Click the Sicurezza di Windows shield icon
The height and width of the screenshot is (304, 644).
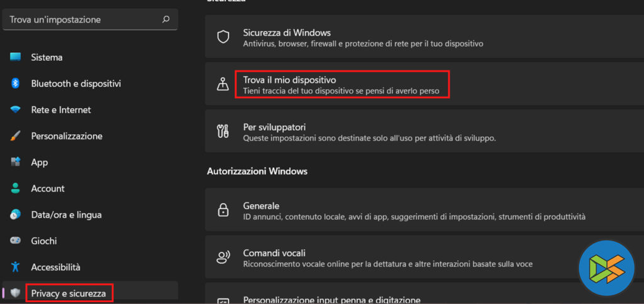[223, 37]
